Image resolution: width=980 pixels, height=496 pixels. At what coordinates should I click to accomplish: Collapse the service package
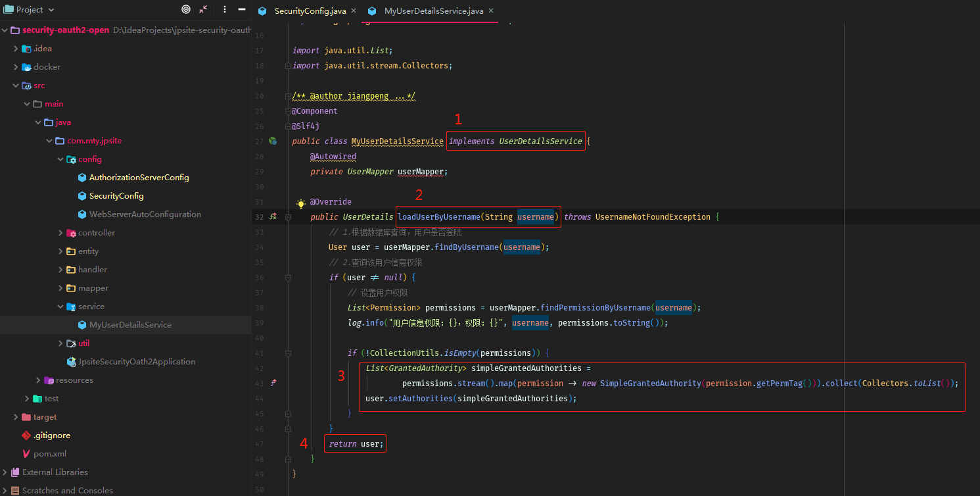[x=60, y=307]
